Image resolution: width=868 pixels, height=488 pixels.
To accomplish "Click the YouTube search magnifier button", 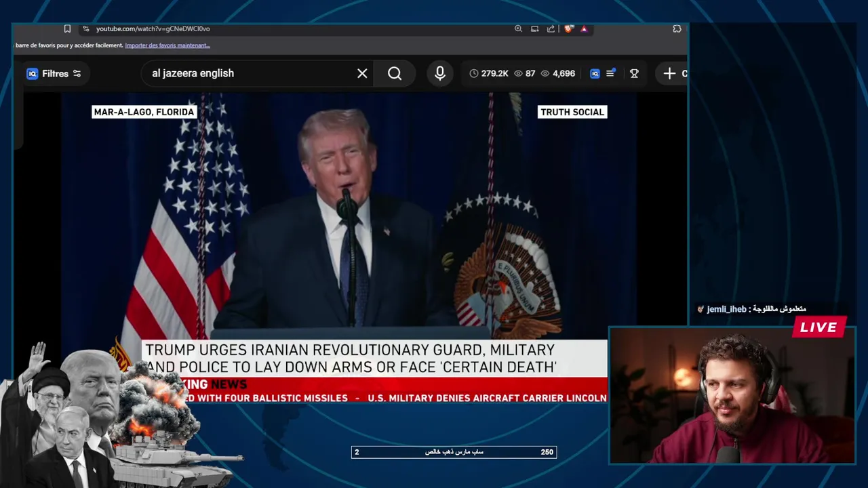I will [x=395, y=73].
